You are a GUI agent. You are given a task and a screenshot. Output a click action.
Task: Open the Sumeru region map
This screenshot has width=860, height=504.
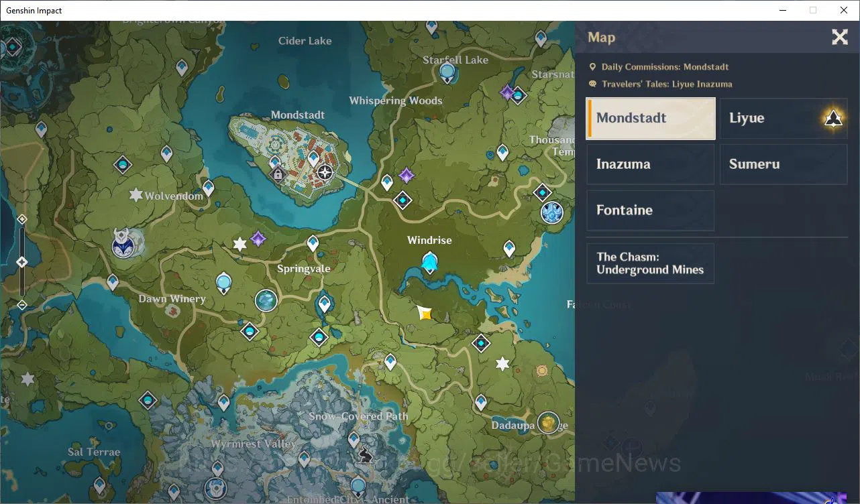coord(784,164)
